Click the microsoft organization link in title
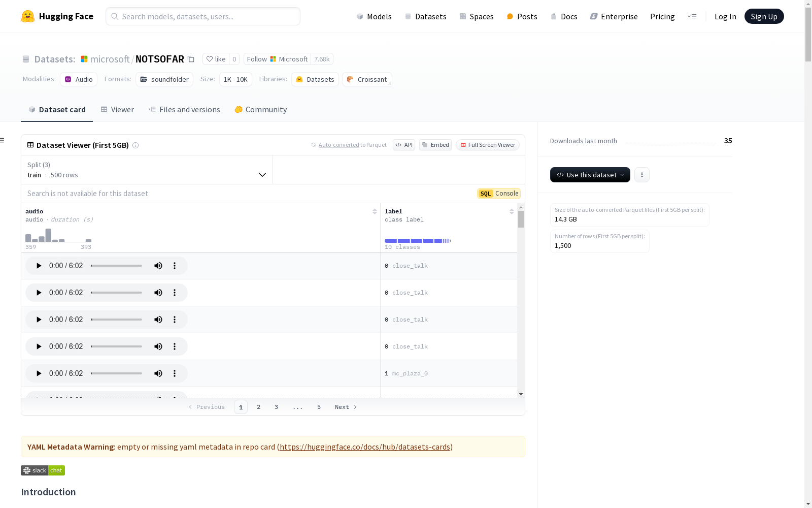Viewport: 812px width, 508px height. click(x=110, y=59)
